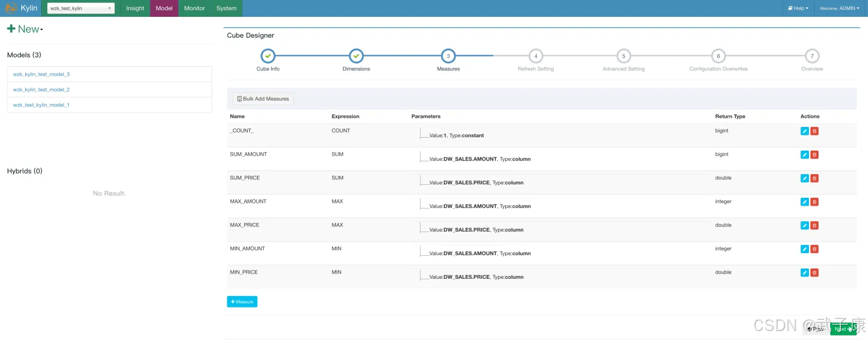Image resolution: width=868 pixels, height=340 pixels.
Task: Open the Welcome ADMIN user menu
Action: (x=839, y=8)
